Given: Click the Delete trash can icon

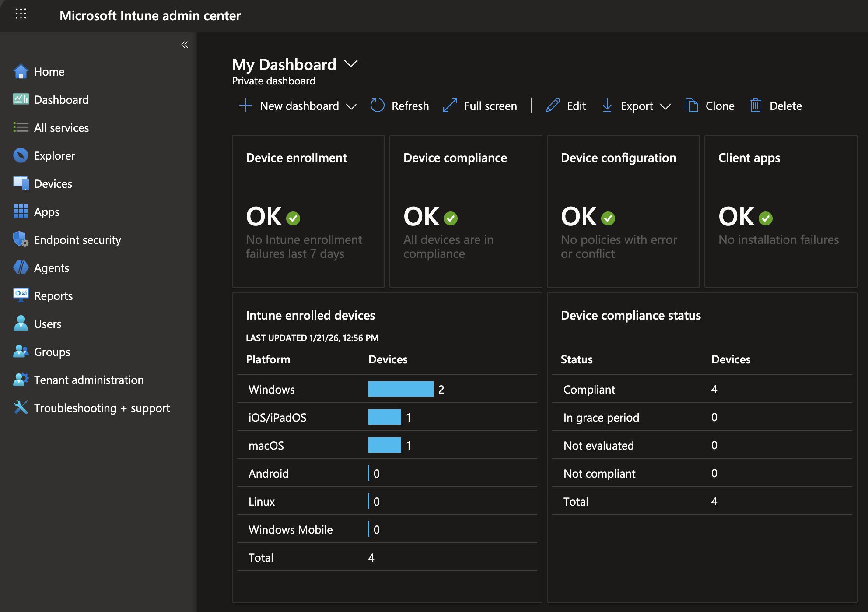Looking at the screenshot, I should click(x=756, y=106).
